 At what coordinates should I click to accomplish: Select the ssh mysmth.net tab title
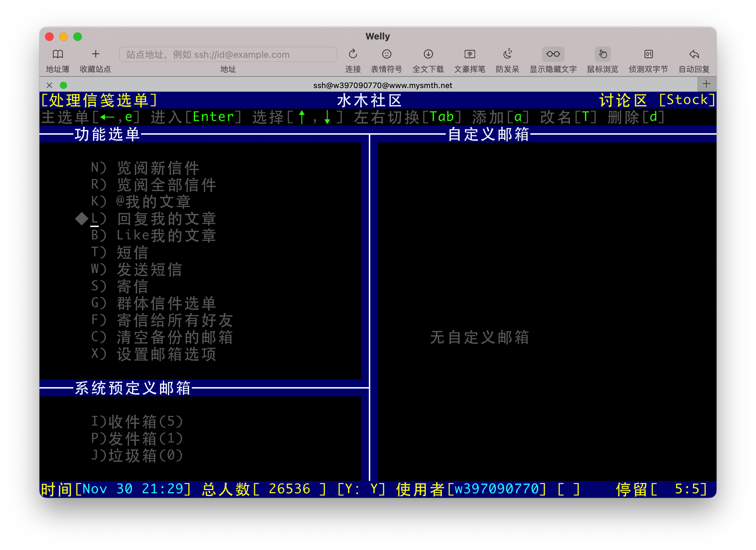[383, 85]
